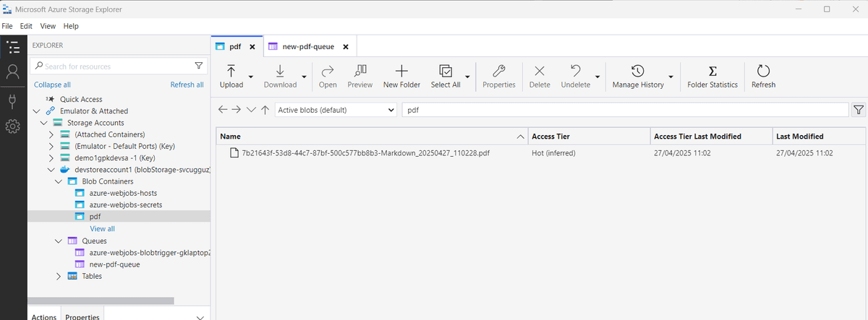Click Folder Statistics in the toolbar

tap(712, 76)
